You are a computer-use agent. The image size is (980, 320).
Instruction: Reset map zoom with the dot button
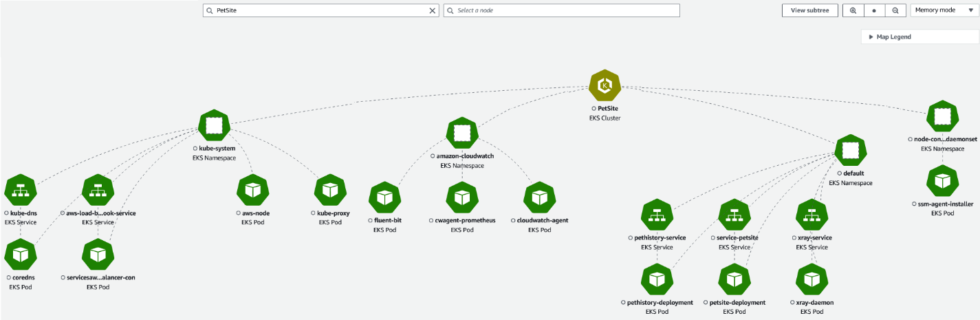[x=874, y=10]
